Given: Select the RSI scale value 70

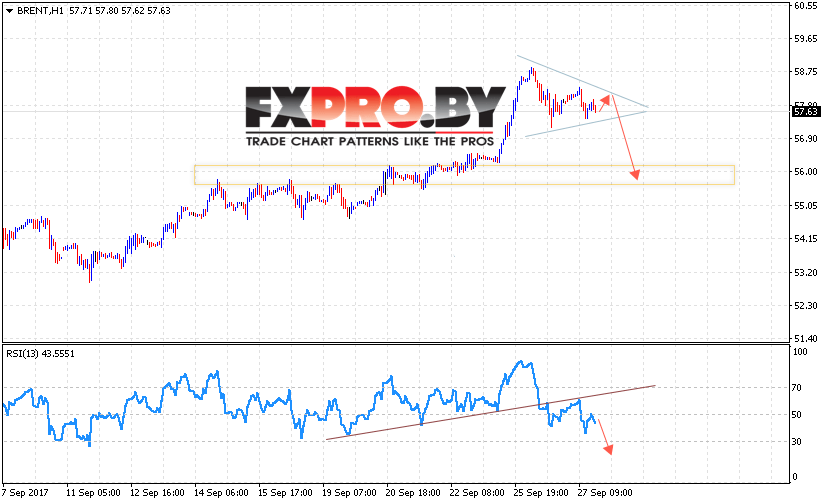Looking at the screenshot, I should tap(797, 388).
